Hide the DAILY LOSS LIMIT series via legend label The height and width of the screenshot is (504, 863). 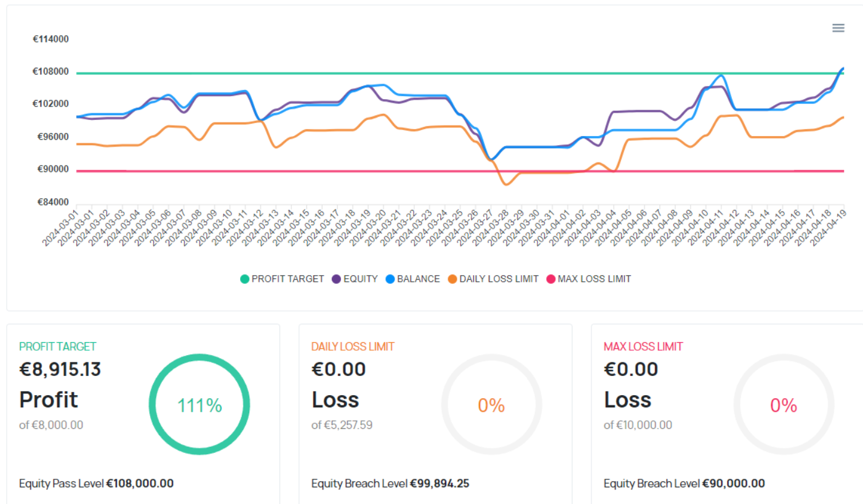[x=499, y=279]
